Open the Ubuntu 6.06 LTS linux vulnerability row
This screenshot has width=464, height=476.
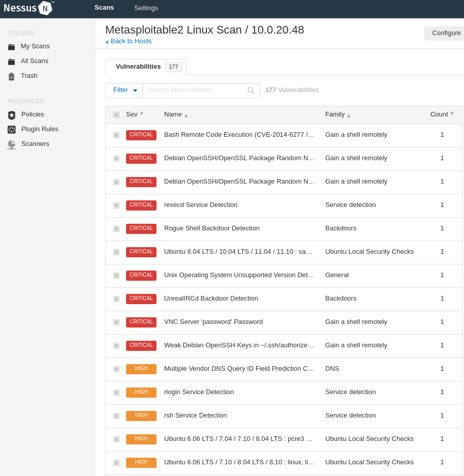coord(284,462)
